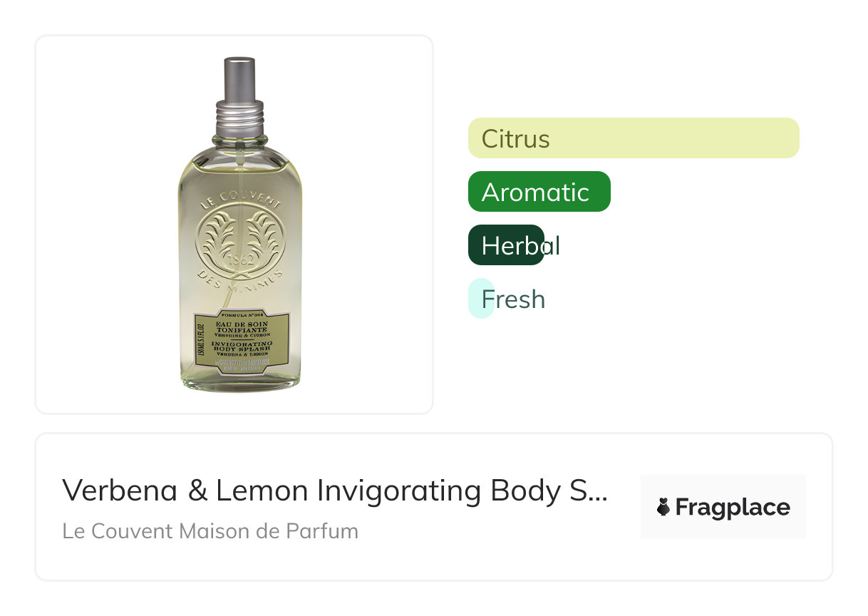Click the glass base of the bottle
868x616 pixels.
239,385
